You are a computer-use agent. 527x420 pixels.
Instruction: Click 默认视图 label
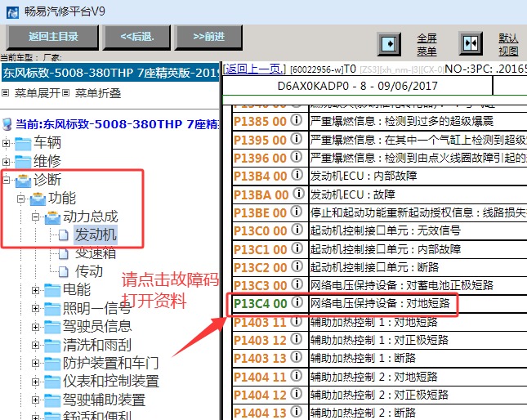pos(508,44)
